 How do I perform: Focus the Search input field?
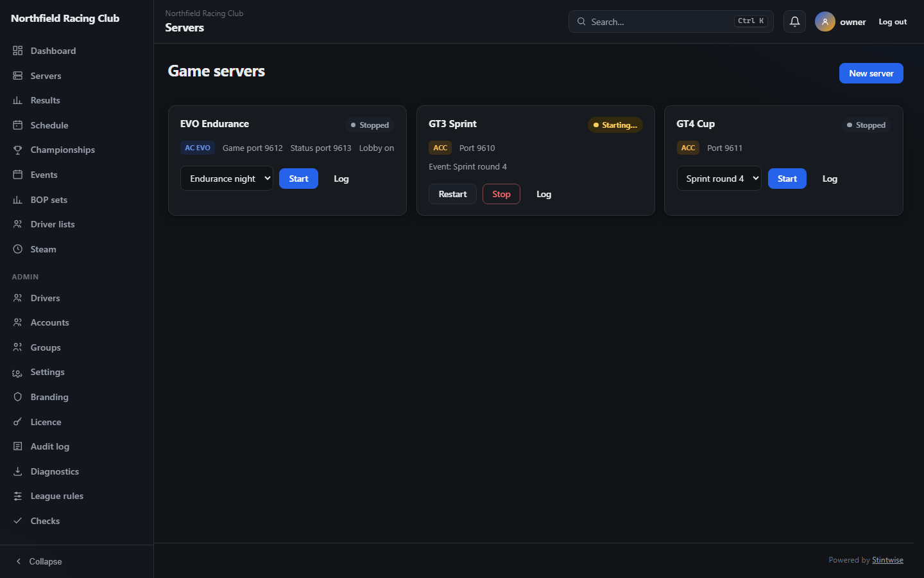coord(671,22)
